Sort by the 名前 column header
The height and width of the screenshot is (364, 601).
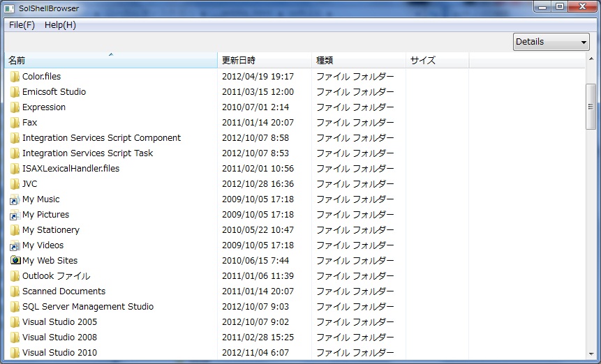point(111,60)
